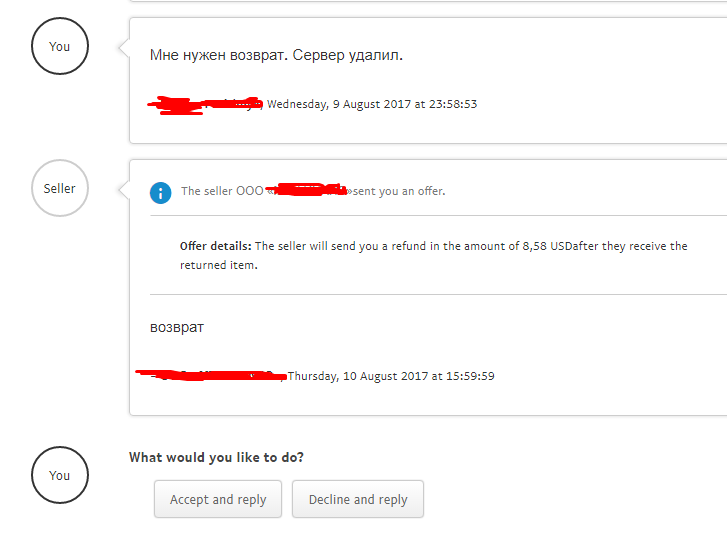This screenshot has width=727, height=541.
Task: Choose Decline and reply
Action: [x=358, y=499]
